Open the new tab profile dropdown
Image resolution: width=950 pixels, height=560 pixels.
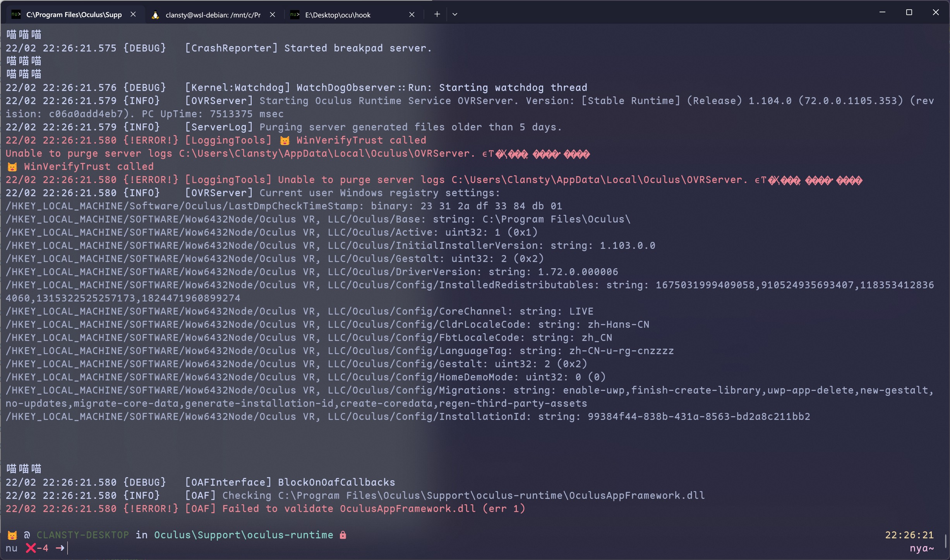click(x=455, y=14)
